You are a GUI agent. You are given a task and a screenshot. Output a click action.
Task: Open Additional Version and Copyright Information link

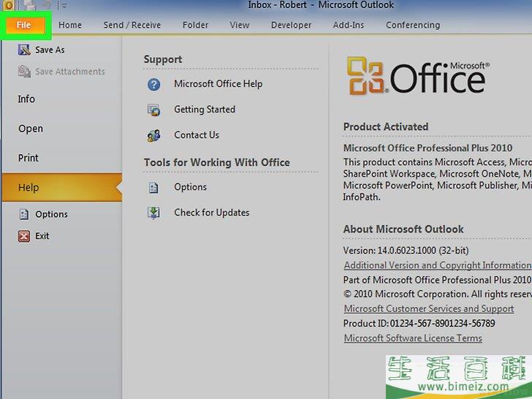[437, 265]
